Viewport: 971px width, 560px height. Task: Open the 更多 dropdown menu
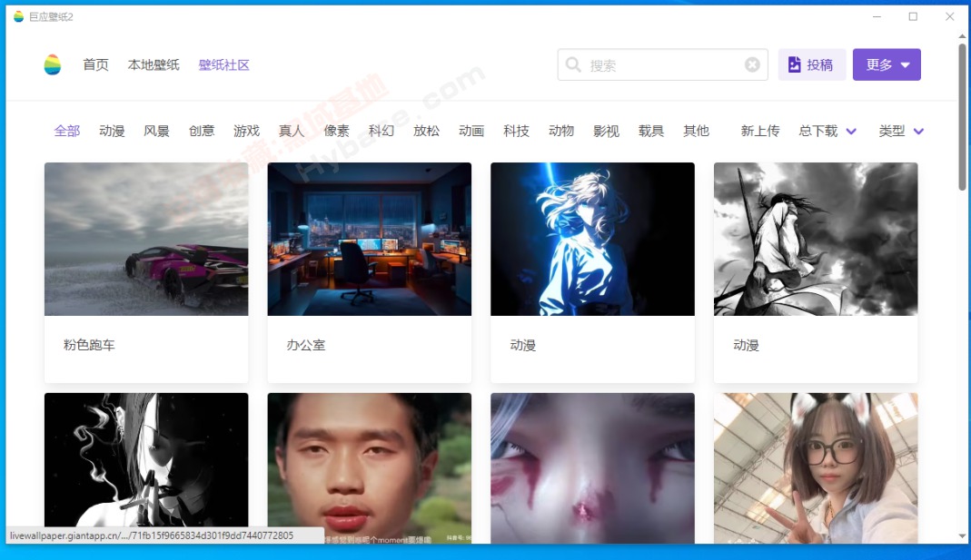887,64
